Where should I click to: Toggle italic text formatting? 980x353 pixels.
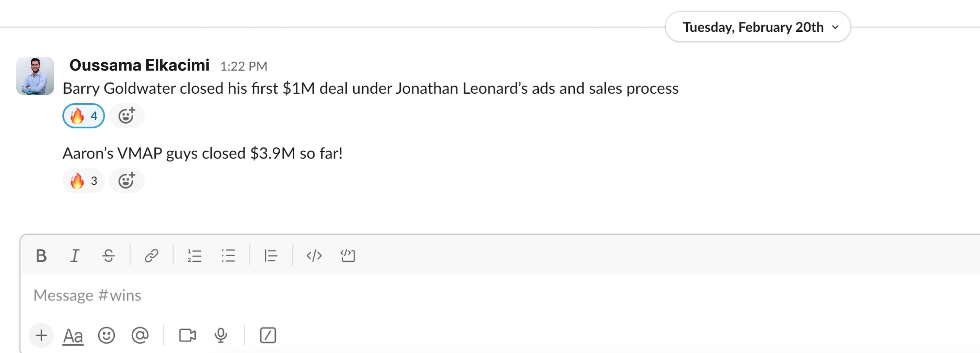point(74,256)
